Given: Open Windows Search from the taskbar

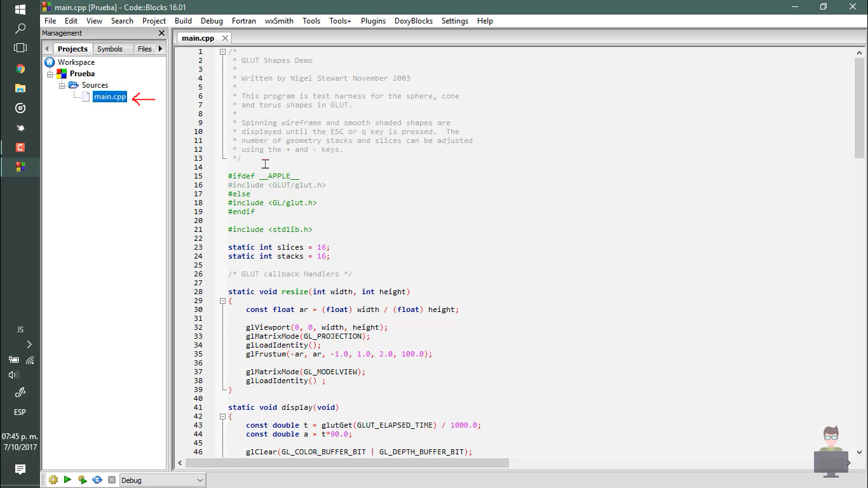Looking at the screenshot, I should (x=20, y=28).
